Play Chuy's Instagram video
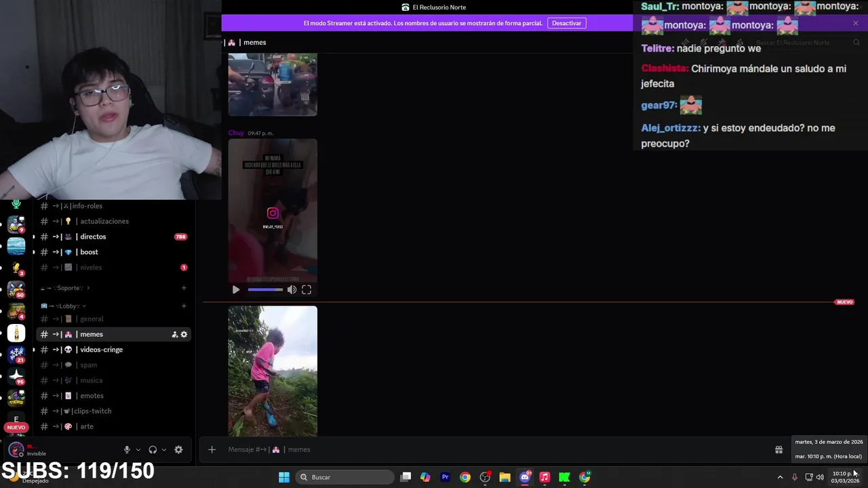The width and height of the screenshot is (868, 488). (235, 290)
